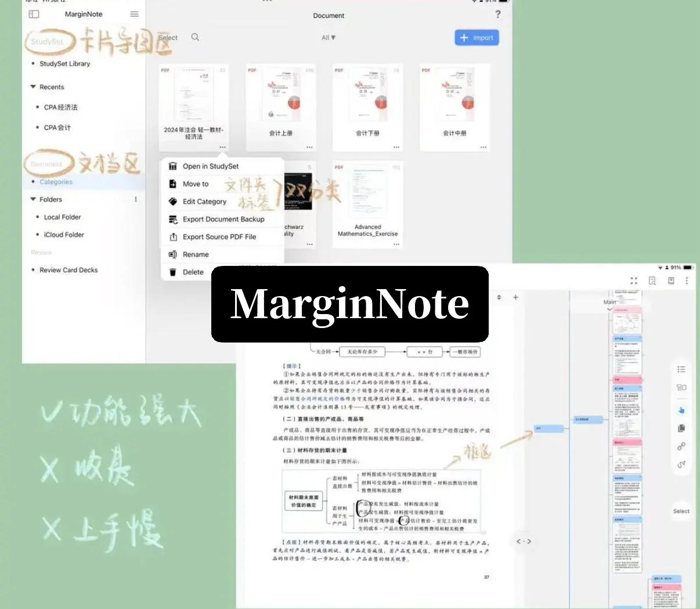Choose Export Source PDF File entry
The width and height of the screenshot is (700, 609).
click(x=222, y=237)
